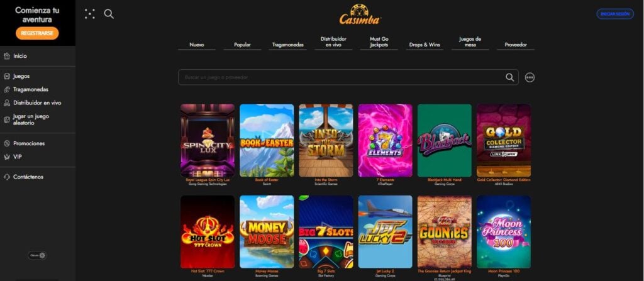The width and height of the screenshot is (644, 281).
Task: Select the Juegos icon in sidebar
Action: point(6,77)
